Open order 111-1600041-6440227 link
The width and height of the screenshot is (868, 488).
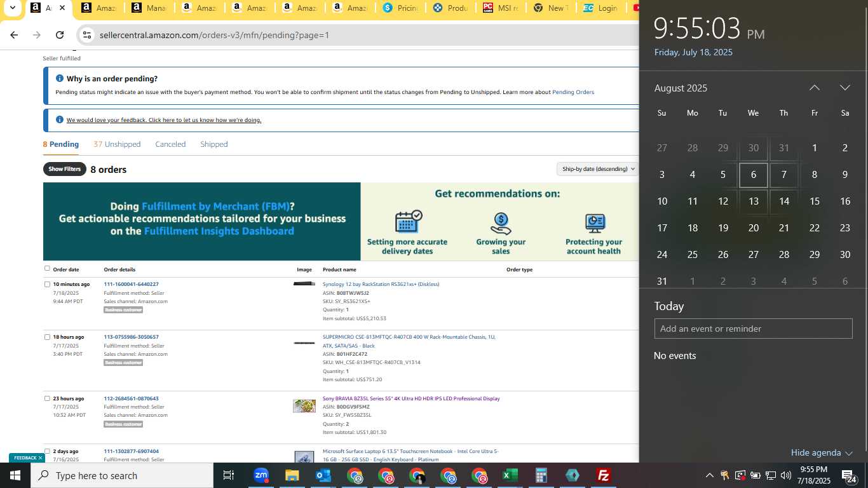point(131,284)
